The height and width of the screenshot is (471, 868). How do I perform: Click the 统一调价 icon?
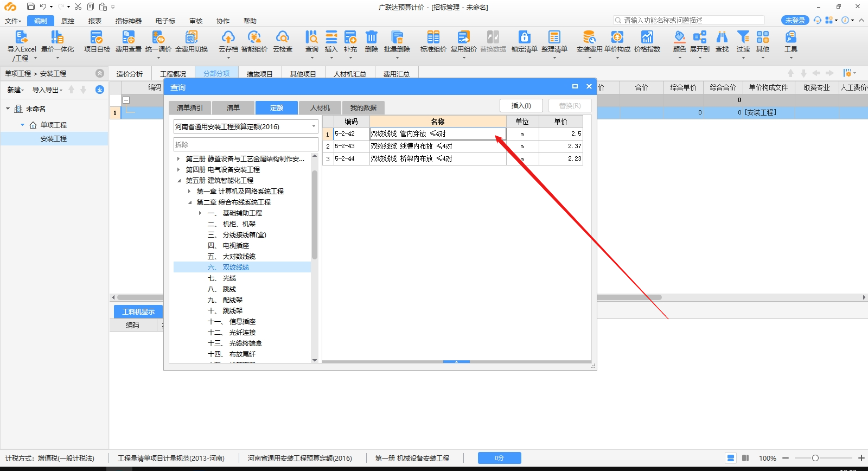(x=158, y=37)
